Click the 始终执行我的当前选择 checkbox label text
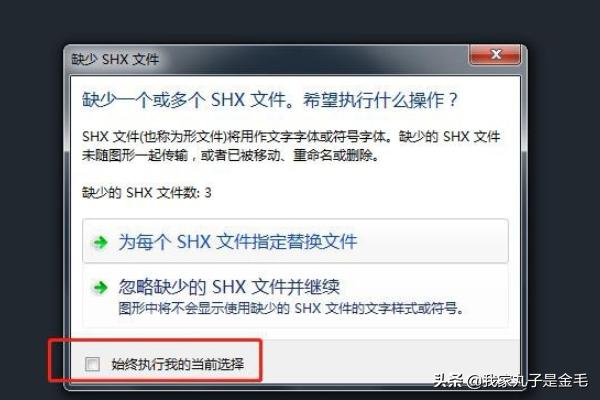The image size is (600, 400). point(178,364)
